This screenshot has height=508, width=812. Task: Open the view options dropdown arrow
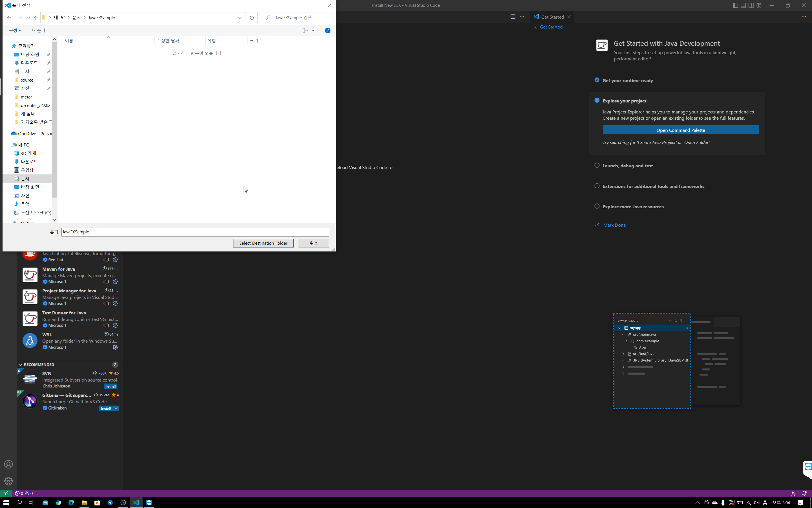[313, 30]
